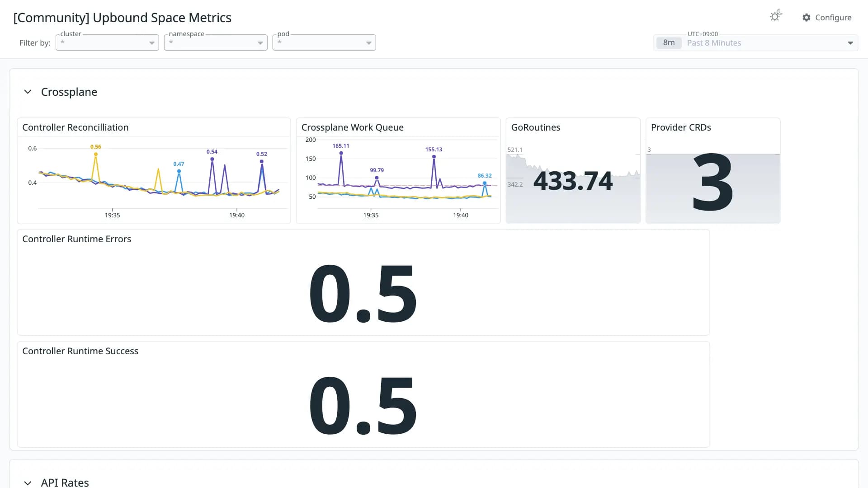Click the GoRoutines widget title
Viewport: 868px width, 488px height.
536,127
